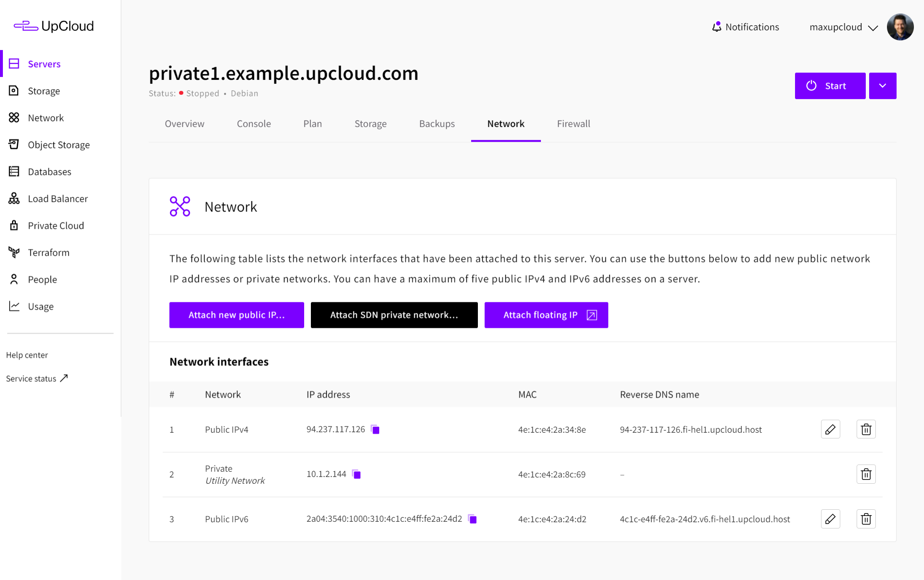Open the Help center link

pos(27,355)
